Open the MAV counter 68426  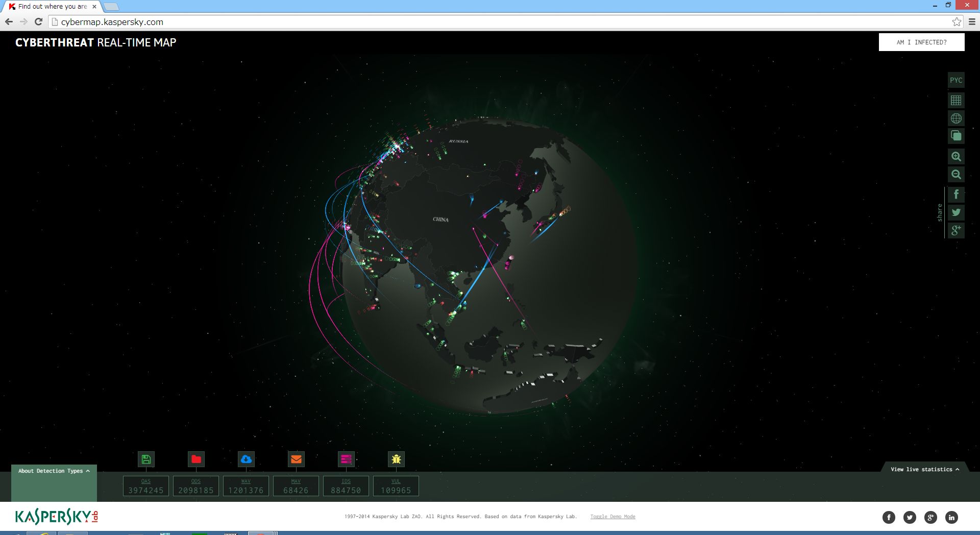pos(296,486)
